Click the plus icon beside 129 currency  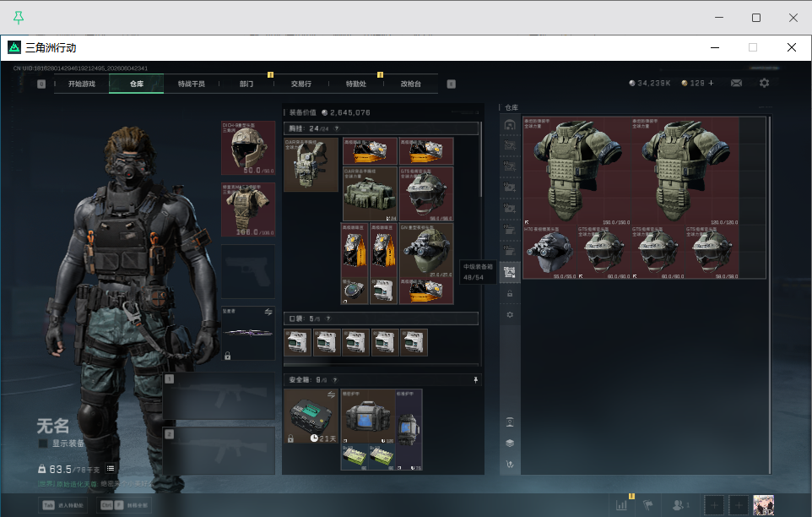[711, 83]
